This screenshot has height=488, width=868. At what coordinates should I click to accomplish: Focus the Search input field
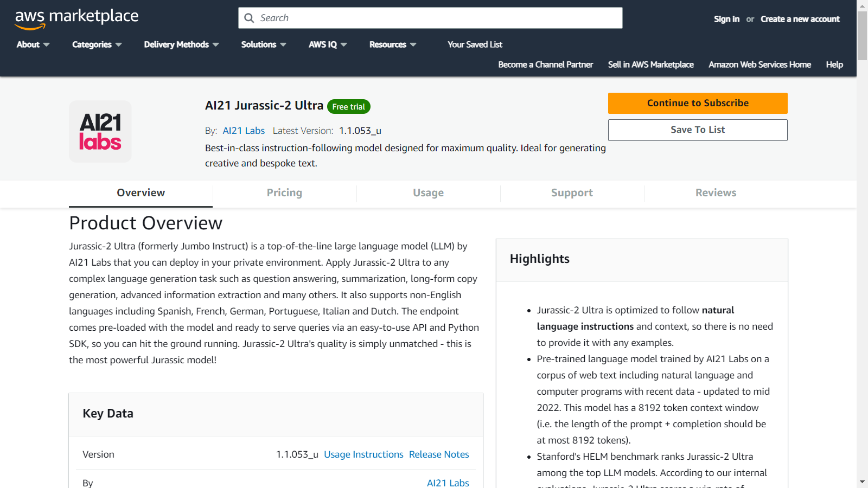[434, 18]
